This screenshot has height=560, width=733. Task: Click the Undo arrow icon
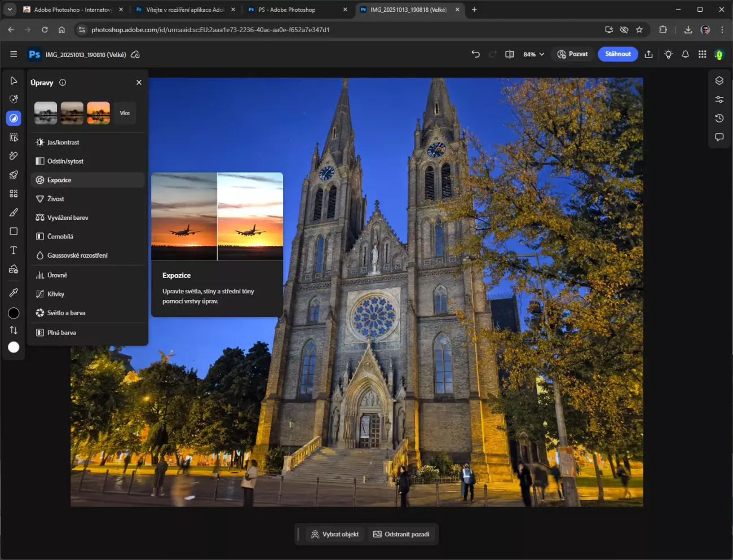click(475, 54)
